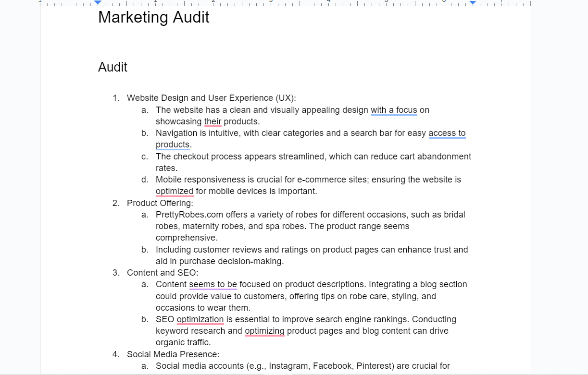Screen dimensions: 588x375
Task: Click the word 'comprehensive.'
Action: [187, 238]
